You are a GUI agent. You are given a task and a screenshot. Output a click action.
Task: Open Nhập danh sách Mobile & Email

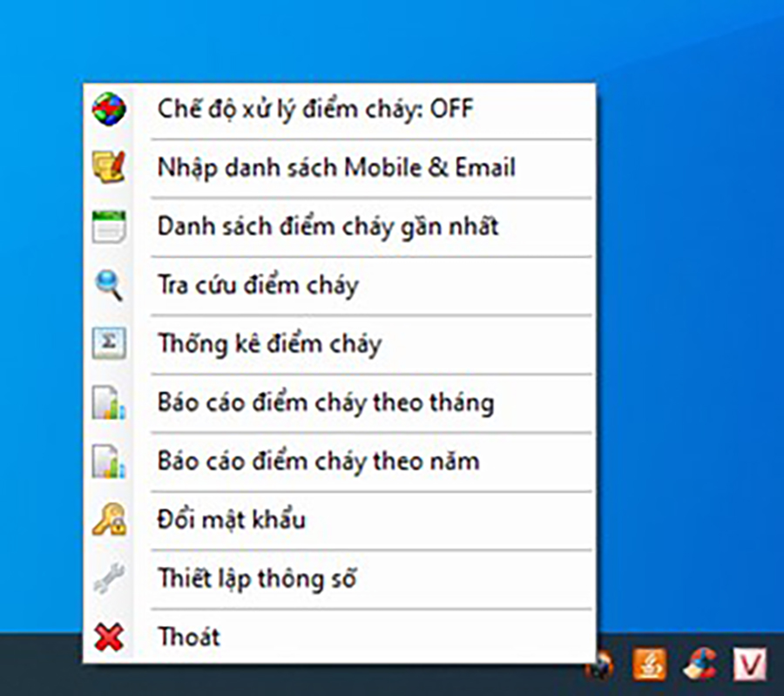340,167
